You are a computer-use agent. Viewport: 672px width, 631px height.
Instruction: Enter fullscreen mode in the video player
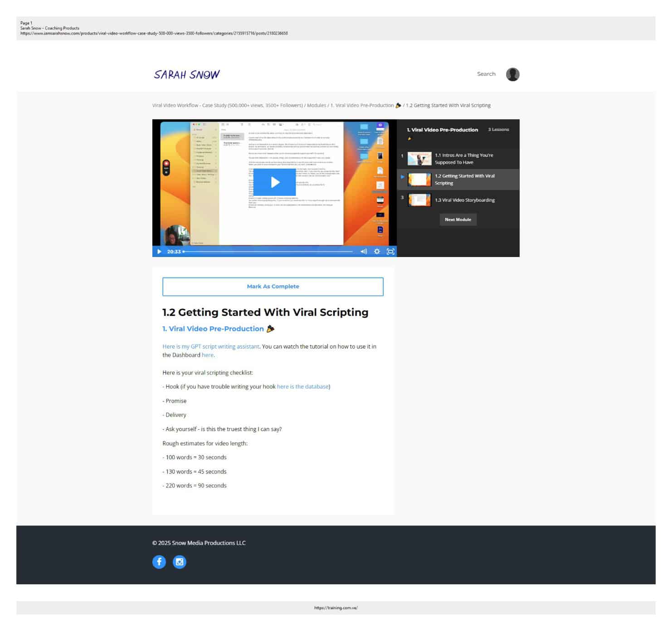tap(390, 252)
